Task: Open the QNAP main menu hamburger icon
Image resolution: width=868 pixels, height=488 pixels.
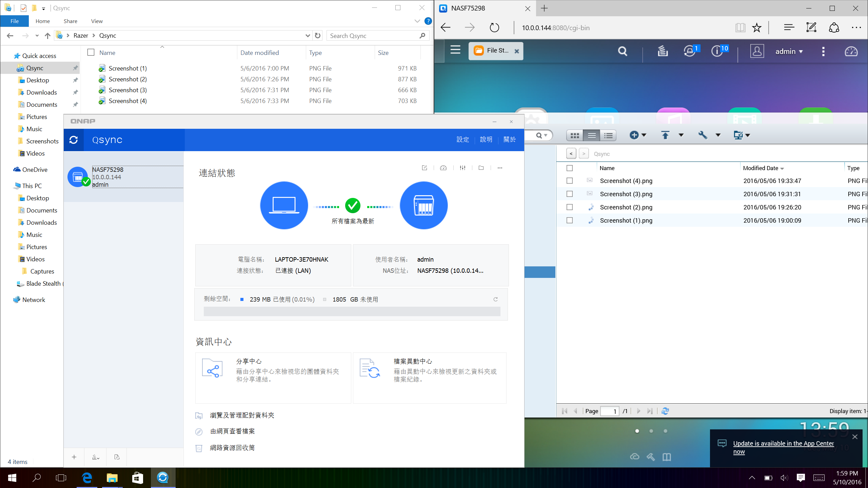Action: pos(455,50)
